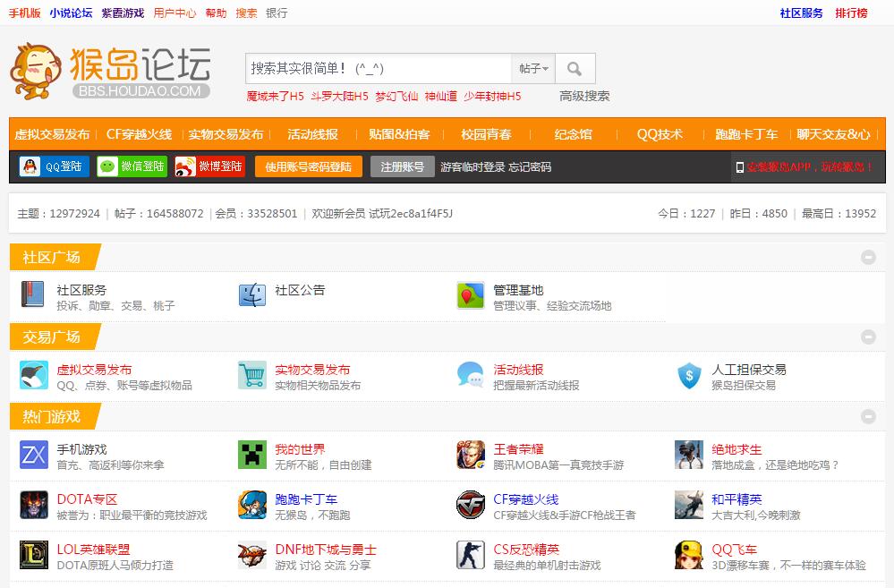Open the 高级搜索 link

click(584, 96)
